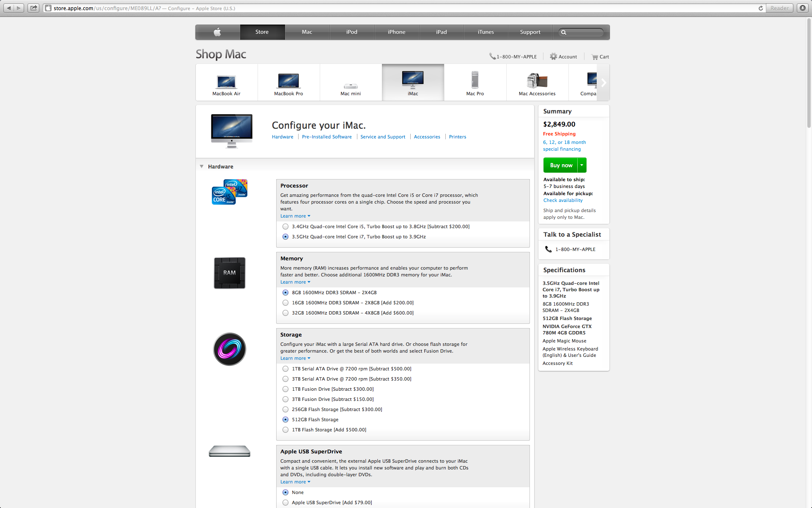
Task: Click the Check availability link
Action: 563,200
